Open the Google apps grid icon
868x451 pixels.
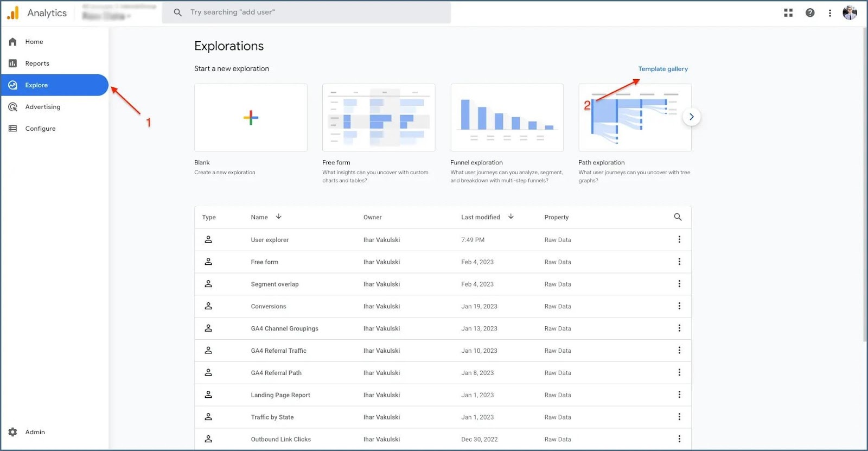click(788, 12)
